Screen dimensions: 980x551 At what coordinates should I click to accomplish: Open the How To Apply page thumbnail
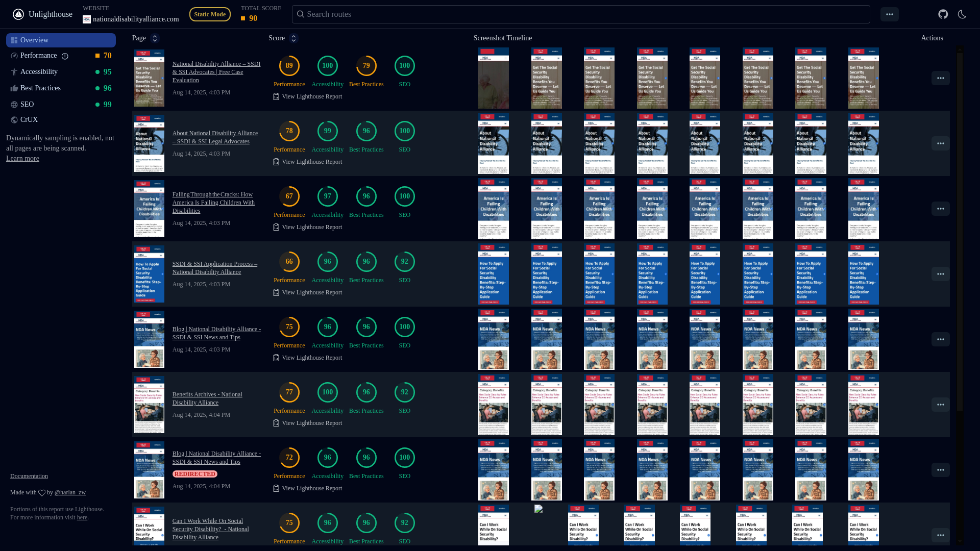(149, 274)
